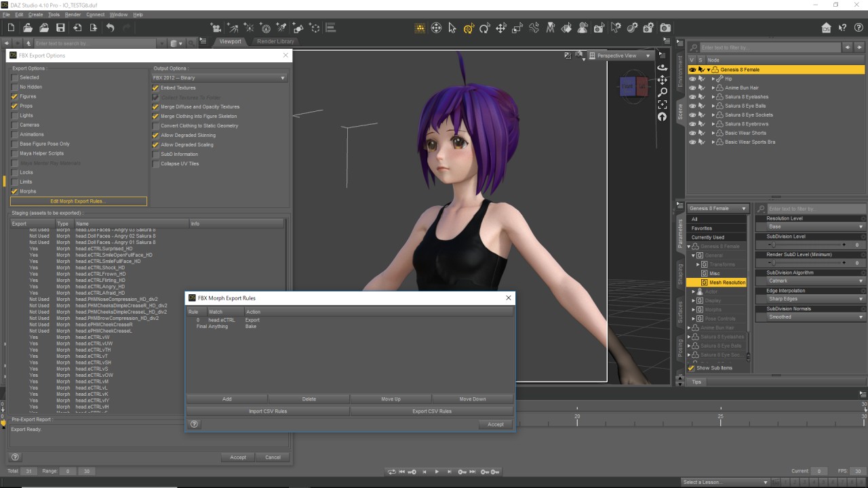
Task: Select the Translate move arrows tool
Action: (x=501, y=28)
